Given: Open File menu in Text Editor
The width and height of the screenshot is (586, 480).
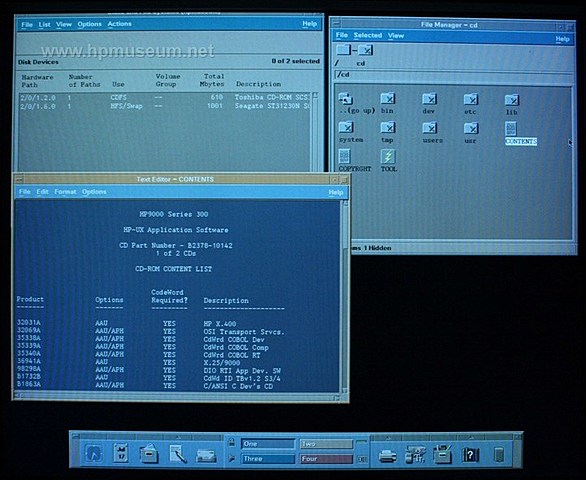Looking at the screenshot, I should tap(25, 192).
